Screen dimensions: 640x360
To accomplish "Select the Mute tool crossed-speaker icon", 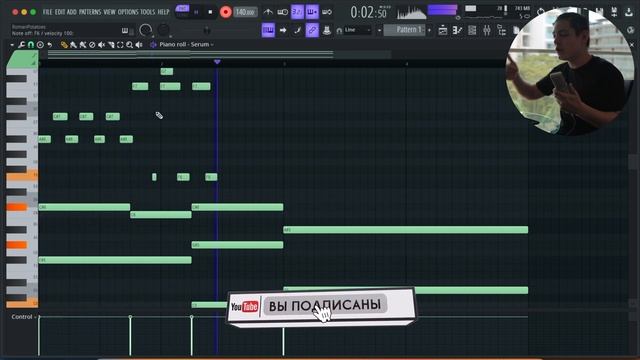I will 102,44.
